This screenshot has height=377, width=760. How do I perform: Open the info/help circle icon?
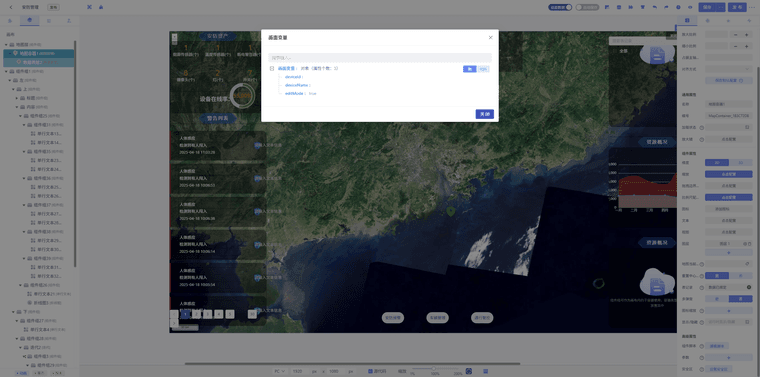678,7
